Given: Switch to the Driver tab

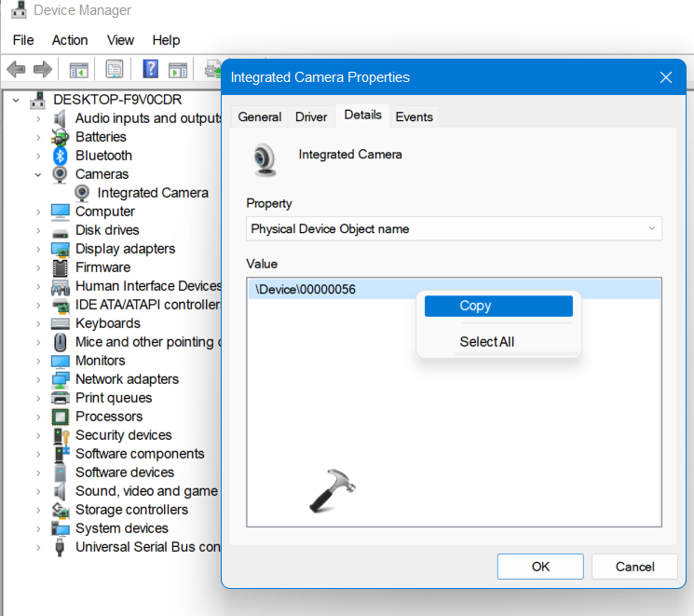Looking at the screenshot, I should coord(311,116).
